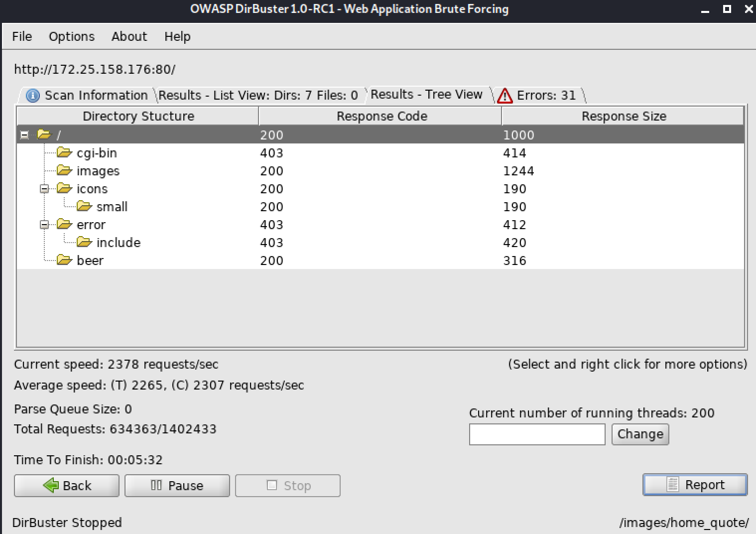Select the beer directory entry
Screen dimensions: 756x534
380,261
